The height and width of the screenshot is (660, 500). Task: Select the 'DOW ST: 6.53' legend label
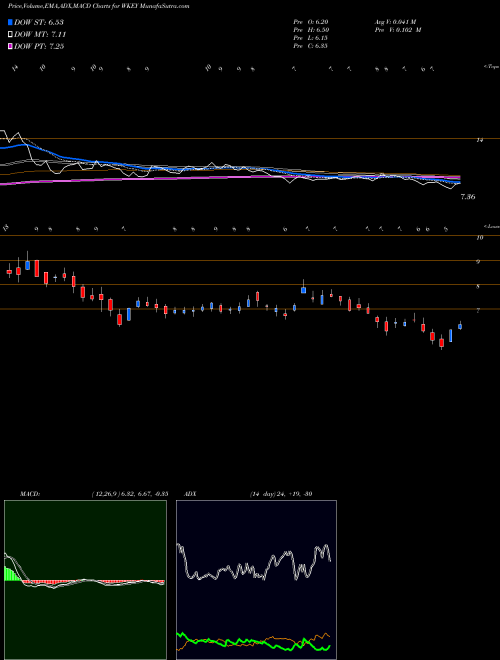pos(39,22)
